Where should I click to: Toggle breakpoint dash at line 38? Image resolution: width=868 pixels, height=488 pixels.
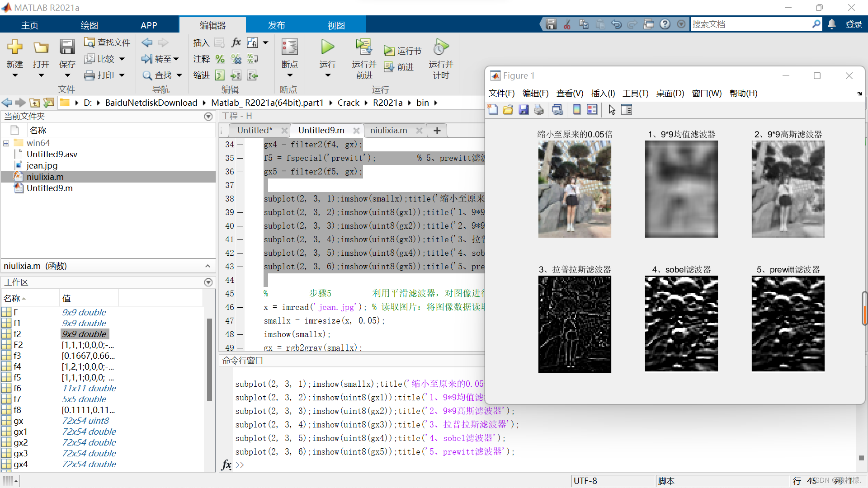(x=241, y=199)
